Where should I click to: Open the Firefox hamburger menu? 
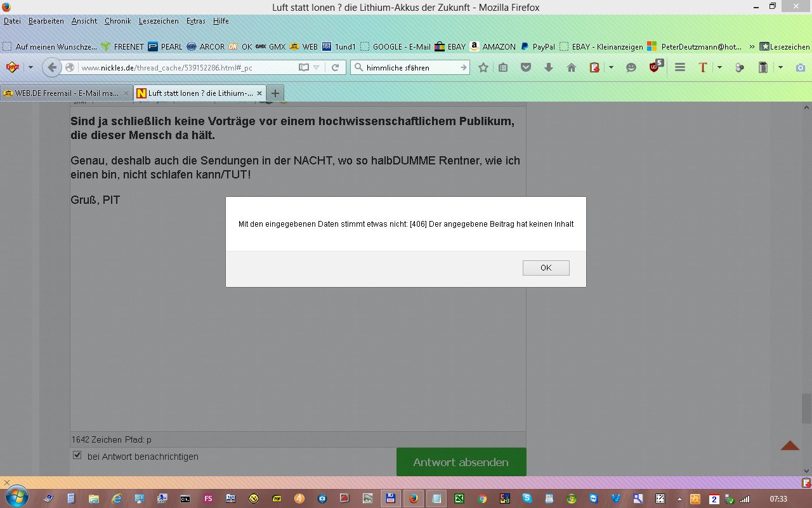[x=680, y=67]
